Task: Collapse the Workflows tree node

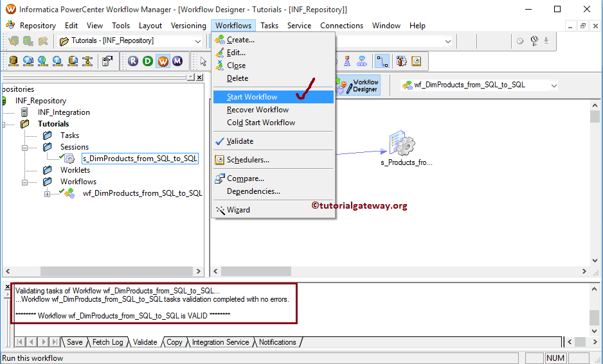Action: coord(24,182)
